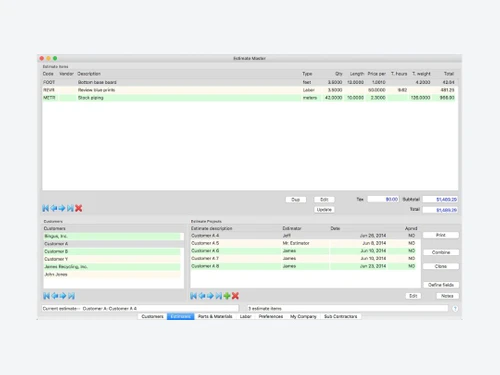Open the Notes button
The image size is (500, 375).
[x=447, y=296]
